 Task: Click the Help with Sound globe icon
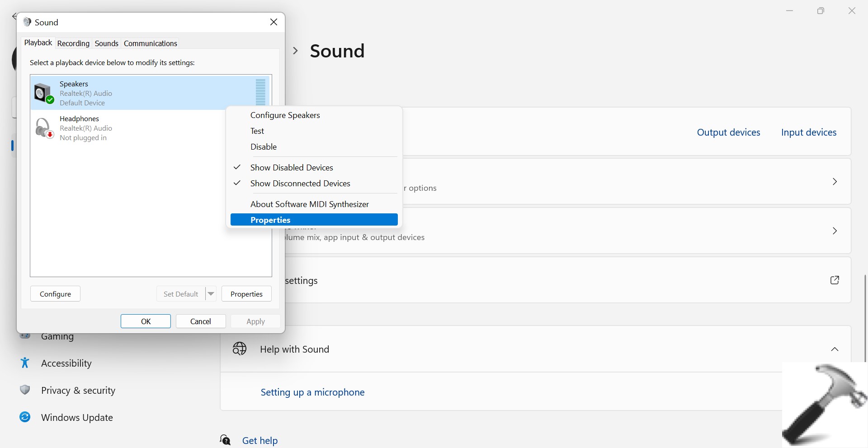click(x=239, y=349)
